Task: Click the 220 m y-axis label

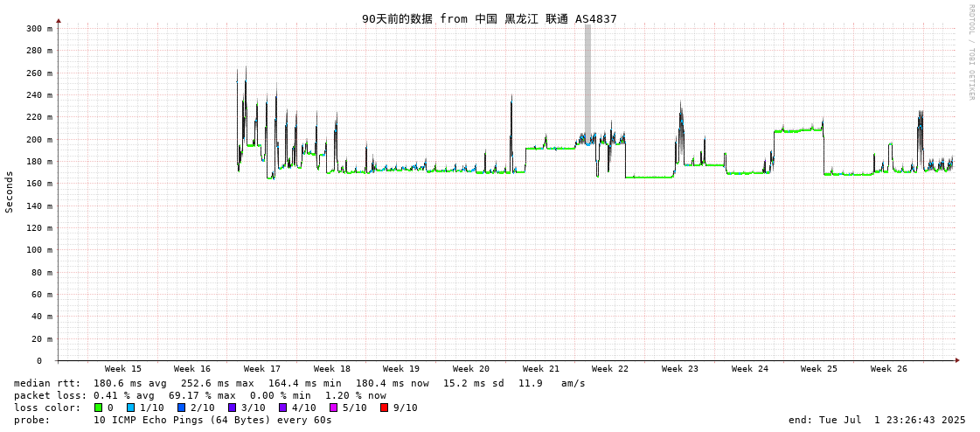Action: click(x=38, y=117)
